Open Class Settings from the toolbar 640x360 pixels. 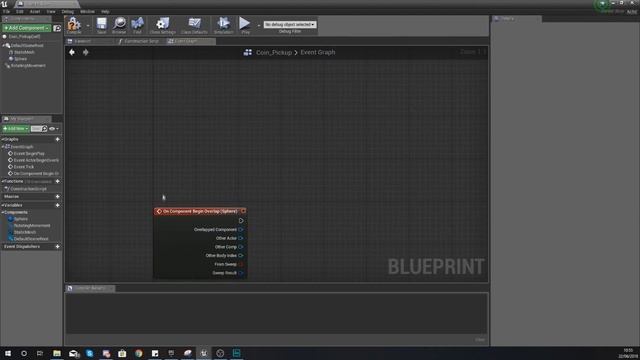tap(163, 24)
